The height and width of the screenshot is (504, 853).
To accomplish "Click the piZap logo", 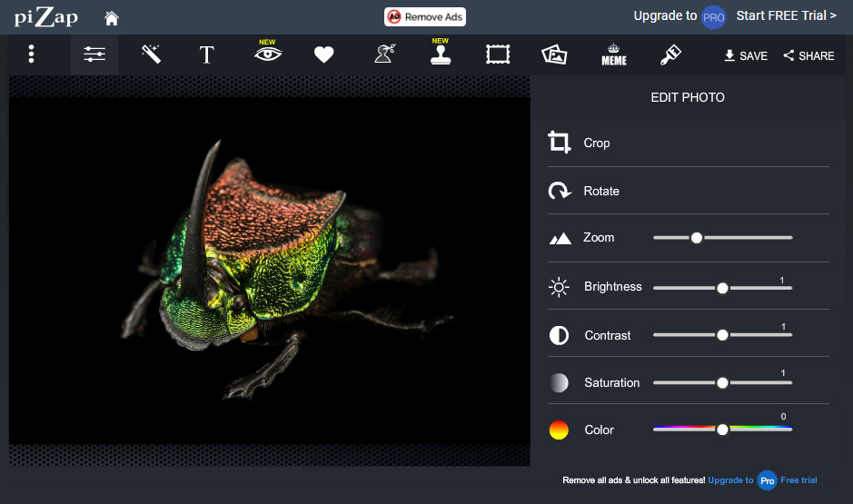I will coord(46,17).
